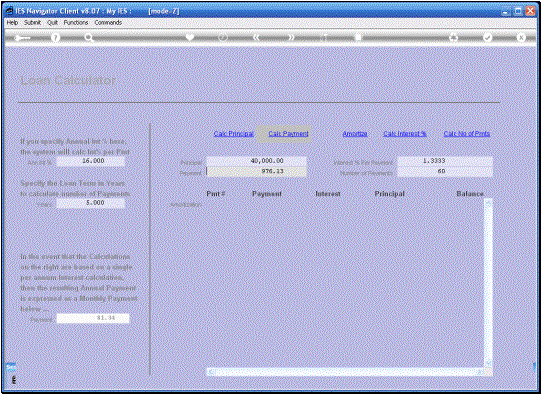The image size is (541, 394).
Task: Open the Functions menu
Action: [x=76, y=22]
